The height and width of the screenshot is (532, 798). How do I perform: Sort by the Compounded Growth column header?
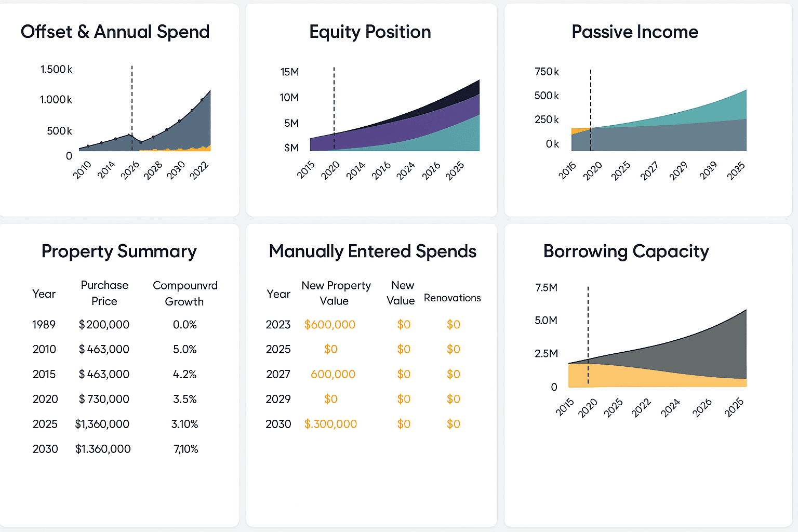click(185, 294)
